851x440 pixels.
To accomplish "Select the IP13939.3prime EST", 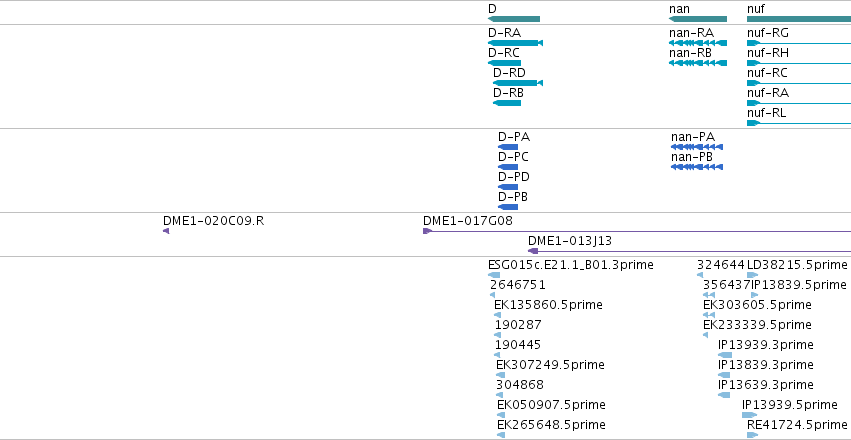I will tap(725, 355).
